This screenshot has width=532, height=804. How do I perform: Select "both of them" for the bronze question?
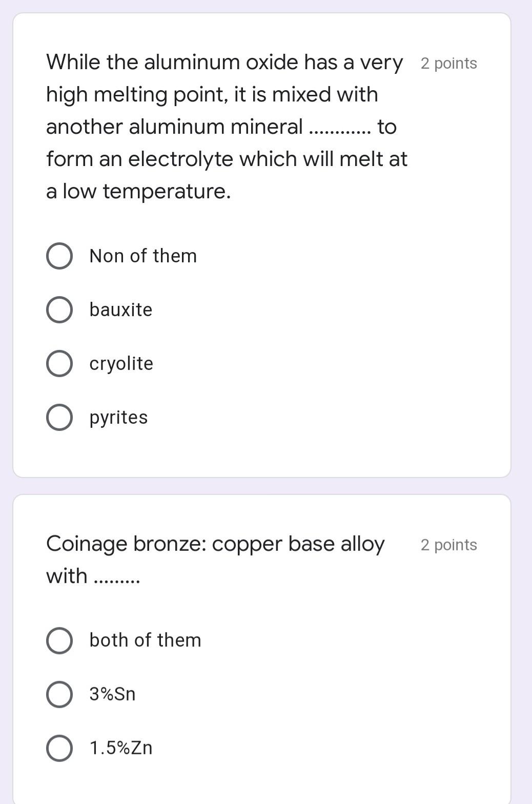click(x=145, y=640)
